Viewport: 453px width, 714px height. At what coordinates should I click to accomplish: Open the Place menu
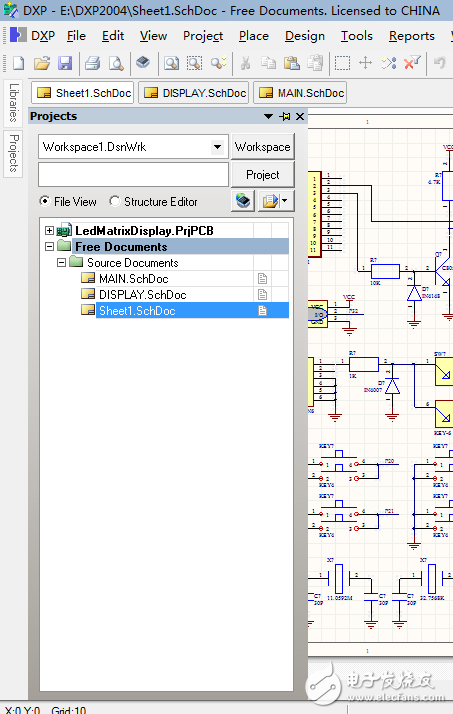(254, 36)
